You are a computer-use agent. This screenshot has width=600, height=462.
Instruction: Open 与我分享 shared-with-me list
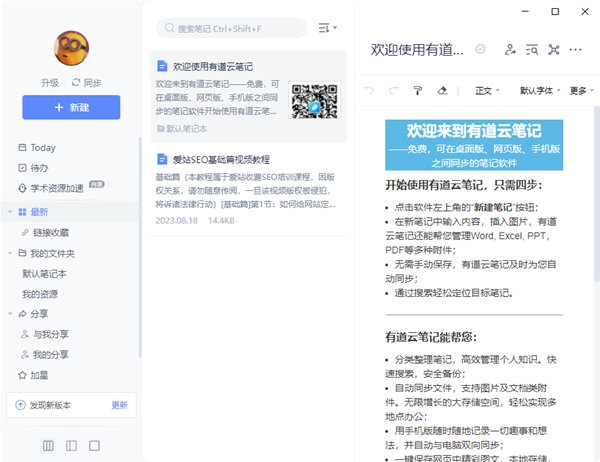tap(45, 334)
